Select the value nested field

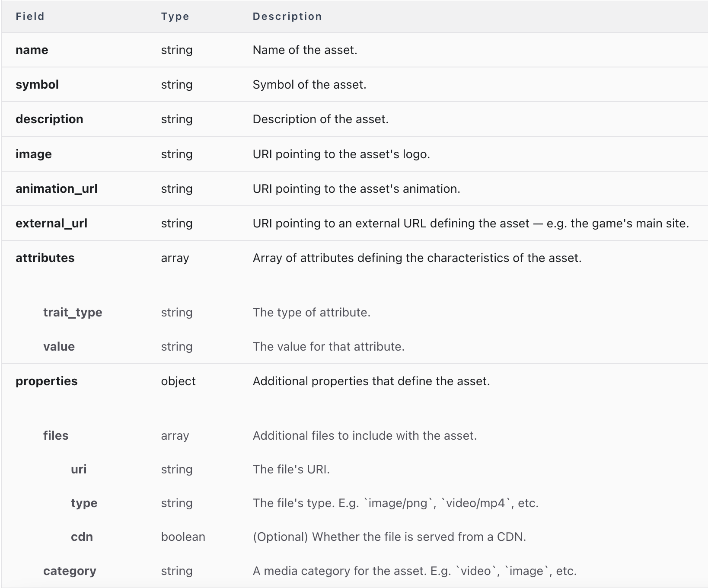(x=59, y=346)
